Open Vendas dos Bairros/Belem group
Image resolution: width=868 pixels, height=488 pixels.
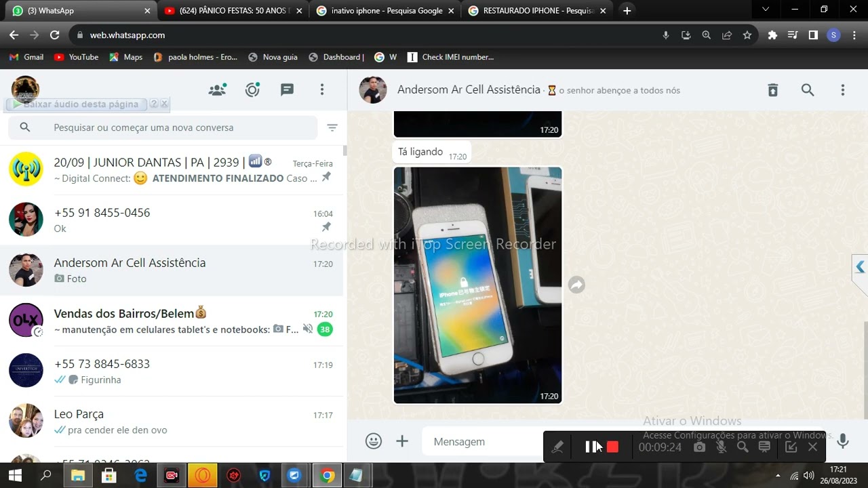tap(172, 320)
